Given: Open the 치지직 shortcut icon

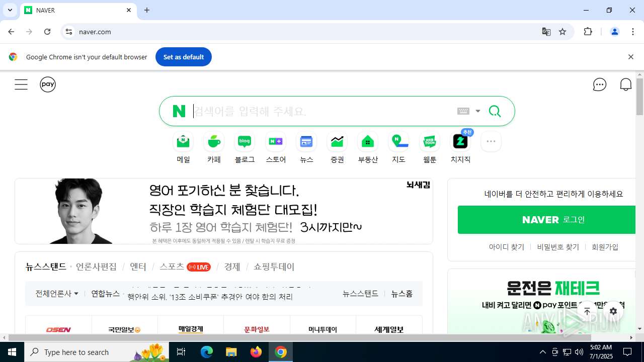Looking at the screenshot, I should click(x=460, y=142).
